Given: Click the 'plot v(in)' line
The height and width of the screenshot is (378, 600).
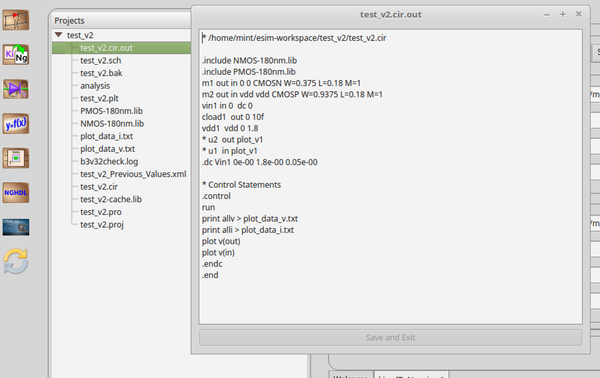Looking at the screenshot, I should click(218, 253).
